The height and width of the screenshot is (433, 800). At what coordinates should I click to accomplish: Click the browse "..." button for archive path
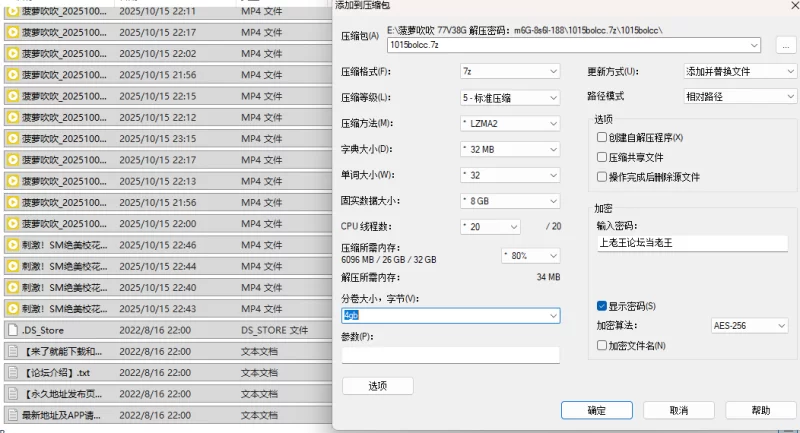click(786, 45)
